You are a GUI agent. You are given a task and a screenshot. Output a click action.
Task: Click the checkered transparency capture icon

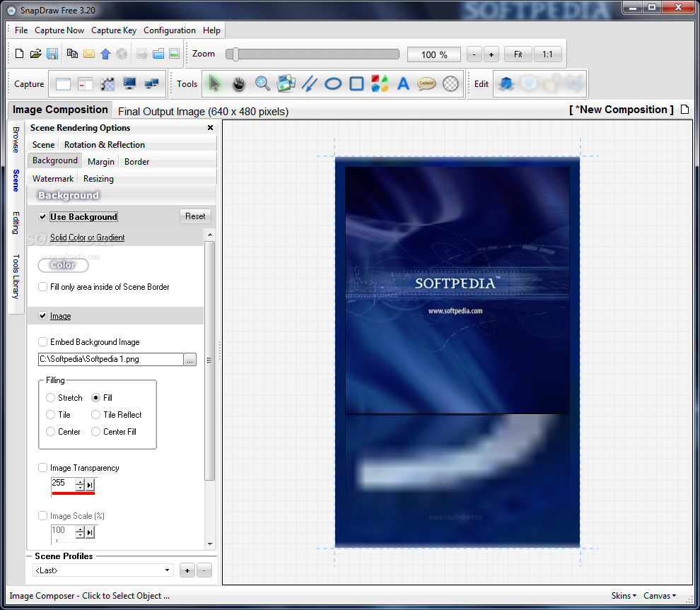(x=107, y=84)
